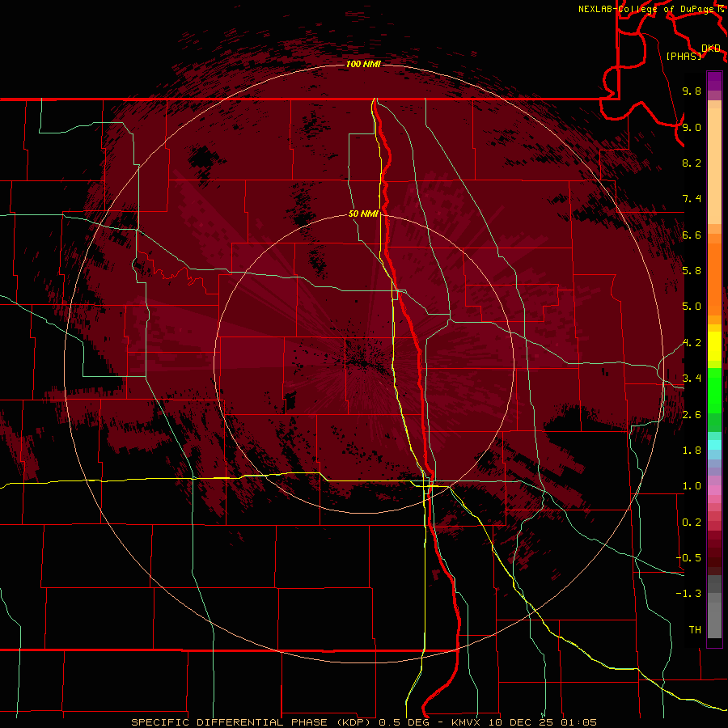Click the 10 DEC 25 date in the caption
This screenshot has width=728, height=728.
[x=519, y=722]
